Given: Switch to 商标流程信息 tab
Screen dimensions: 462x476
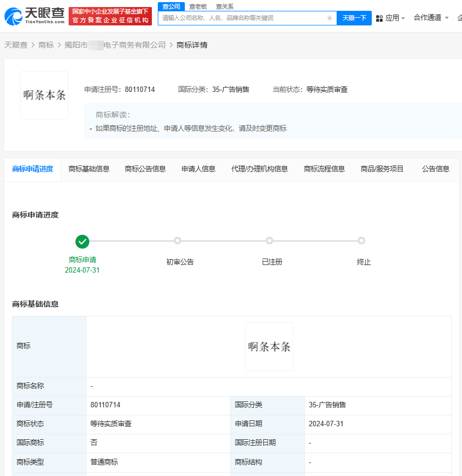Looking at the screenshot, I should pos(324,169).
